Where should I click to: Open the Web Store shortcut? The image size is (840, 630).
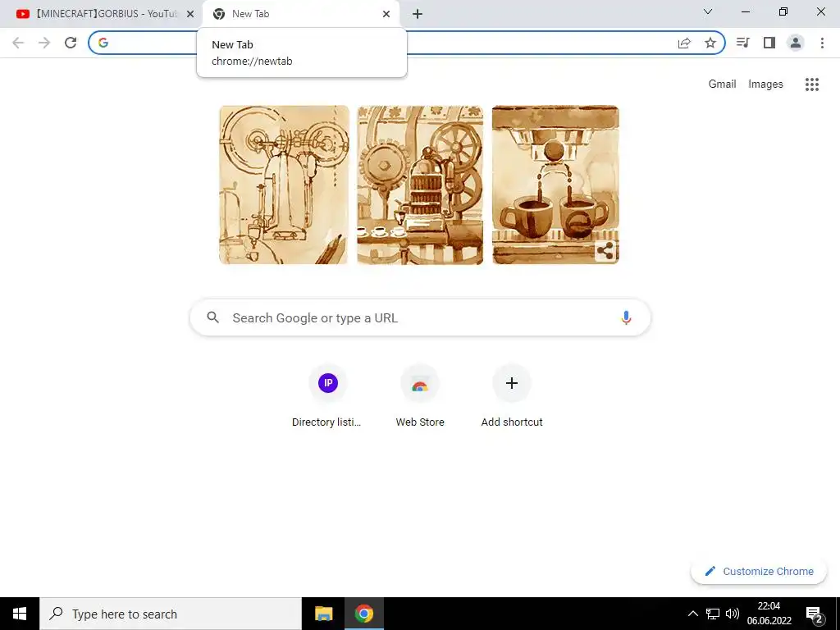[420, 396]
